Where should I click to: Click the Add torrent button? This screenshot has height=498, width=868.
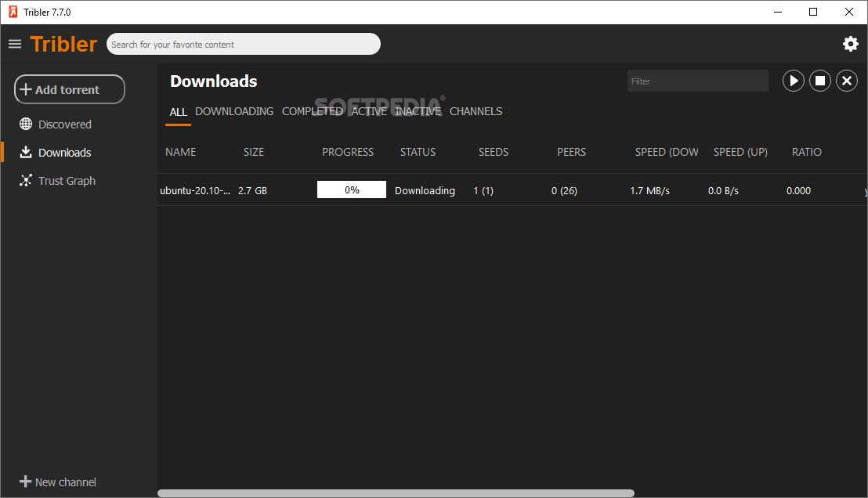click(69, 89)
